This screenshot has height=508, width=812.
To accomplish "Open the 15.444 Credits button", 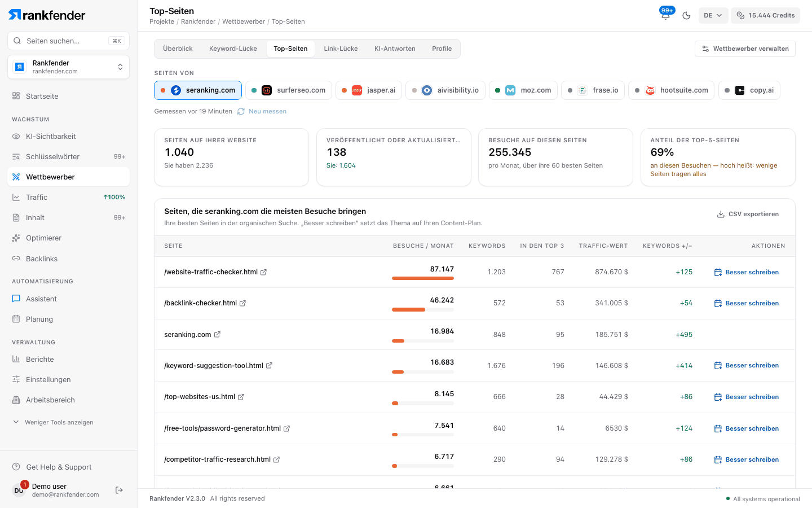I will 766,15.
